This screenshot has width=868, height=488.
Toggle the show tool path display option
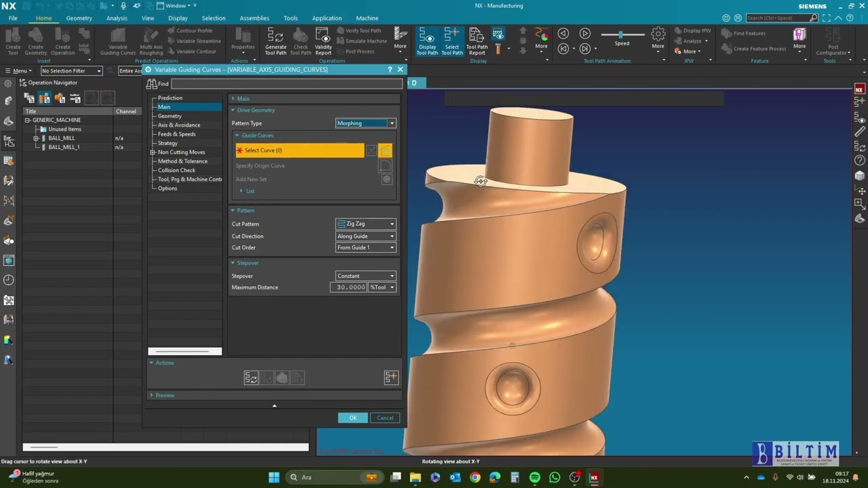(498, 33)
